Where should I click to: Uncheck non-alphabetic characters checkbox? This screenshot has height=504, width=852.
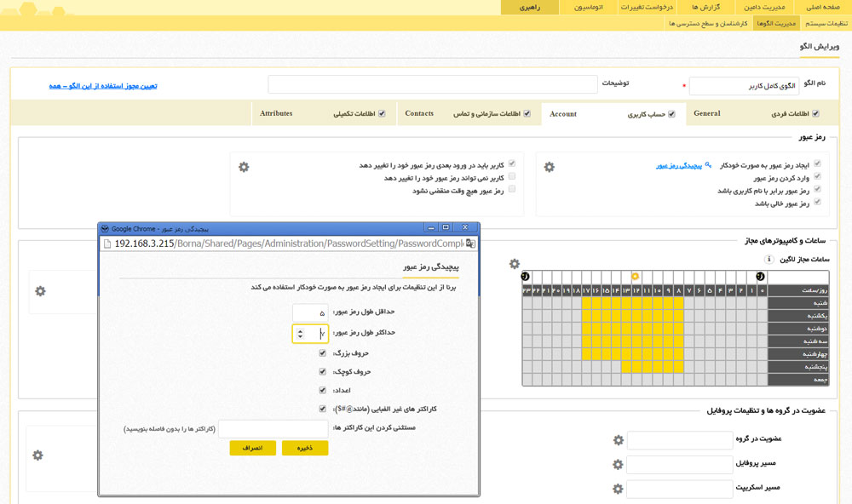(x=322, y=409)
